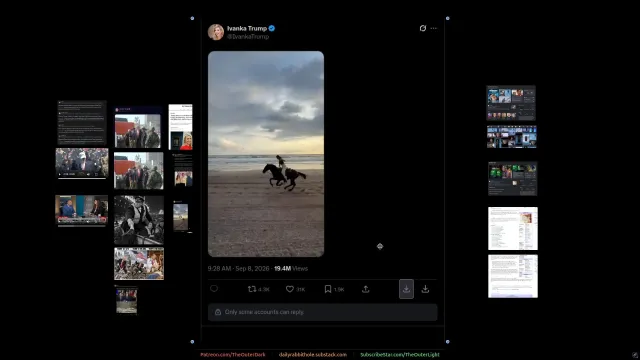Image resolution: width=640 pixels, height=360 pixels.
Task: Click the lock icon in reply notice
Action: 218,312
